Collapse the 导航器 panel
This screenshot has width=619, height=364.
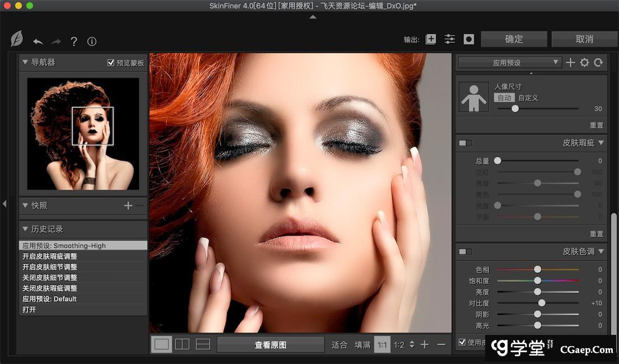pyautogui.click(x=25, y=62)
